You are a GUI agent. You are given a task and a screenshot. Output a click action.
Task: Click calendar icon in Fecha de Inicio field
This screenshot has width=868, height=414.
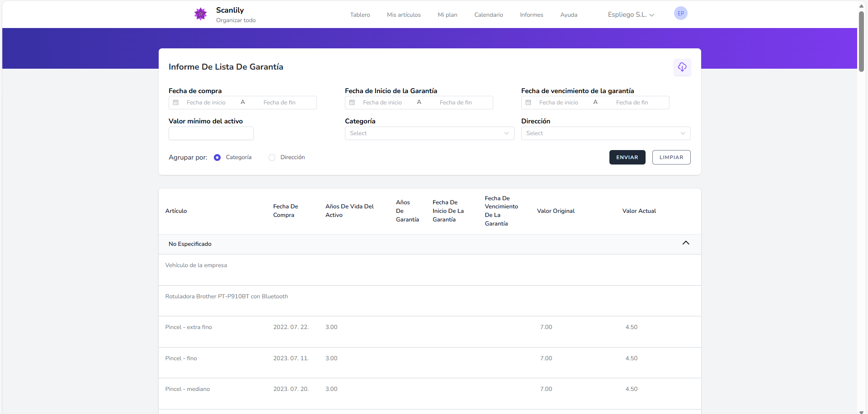click(x=352, y=103)
